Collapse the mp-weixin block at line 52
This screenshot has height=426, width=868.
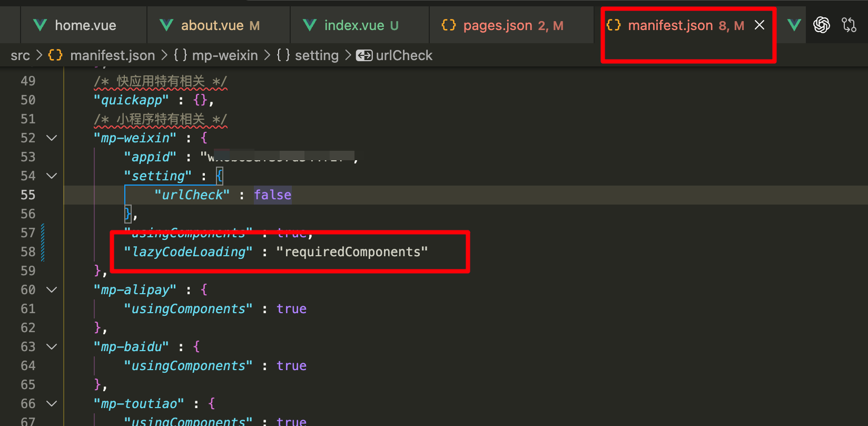pyautogui.click(x=52, y=138)
